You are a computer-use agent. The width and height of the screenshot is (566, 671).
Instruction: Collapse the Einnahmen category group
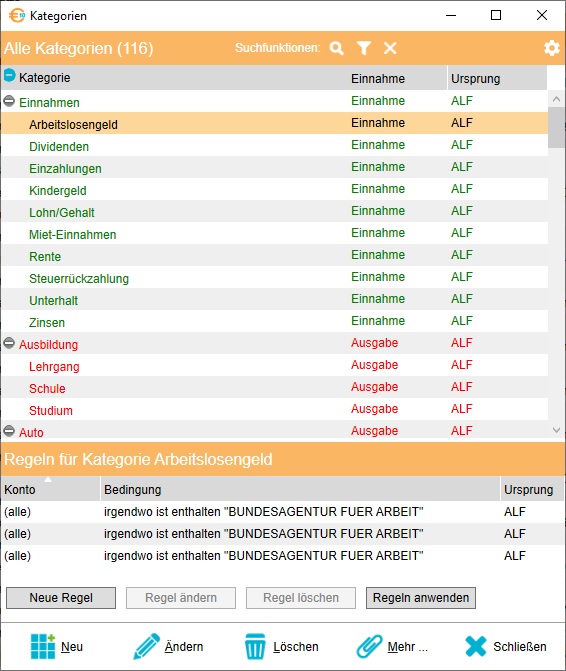click(x=9, y=101)
